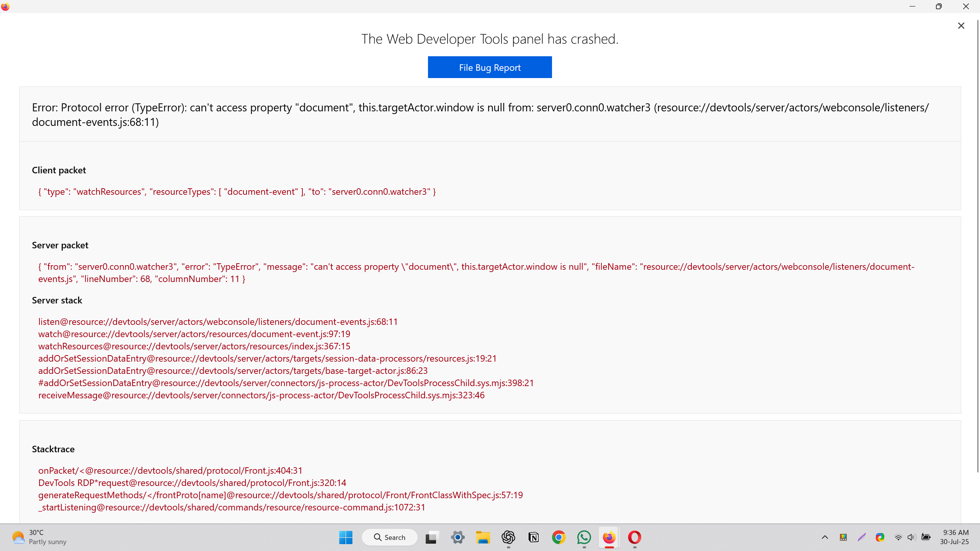Screen dimensions: 980x551
Task: Open Google Chrome from the taskbar
Action: 559,537
